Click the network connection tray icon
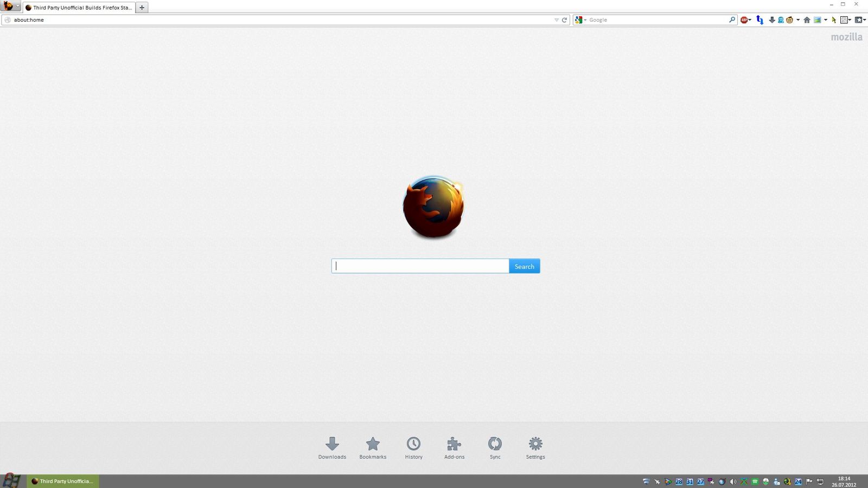868x488 pixels. tap(820, 481)
